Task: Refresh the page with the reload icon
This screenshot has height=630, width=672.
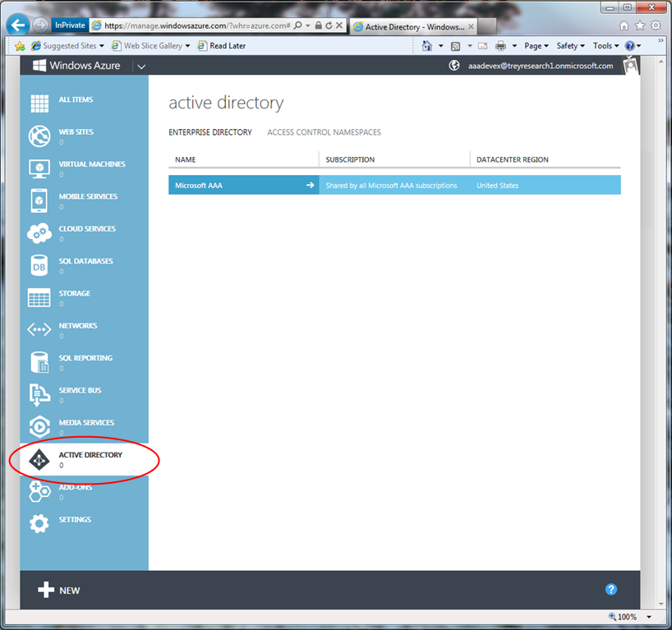Action: tap(329, 25)
